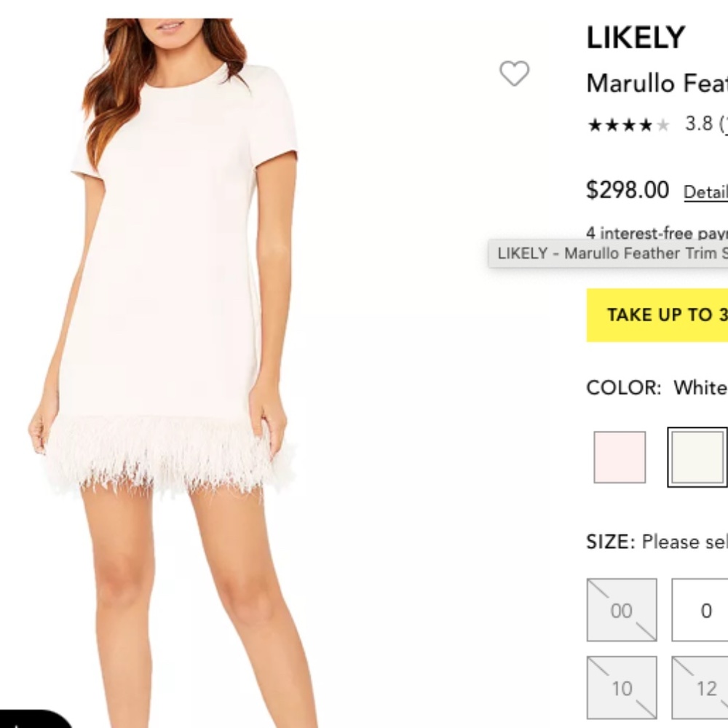
Task: Select the unavailable size 10 tile
Action: point(621,687)
